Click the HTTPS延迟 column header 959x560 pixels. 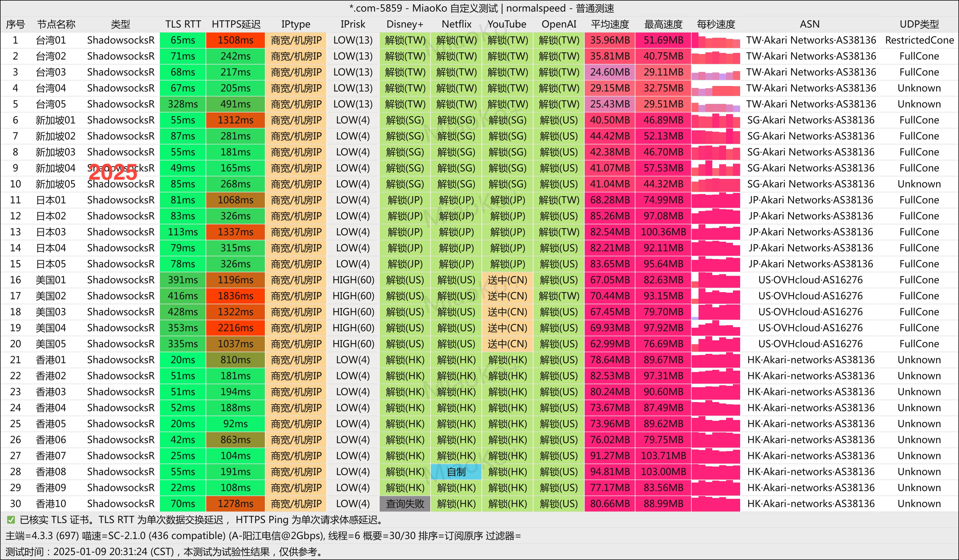pos(236,24)
